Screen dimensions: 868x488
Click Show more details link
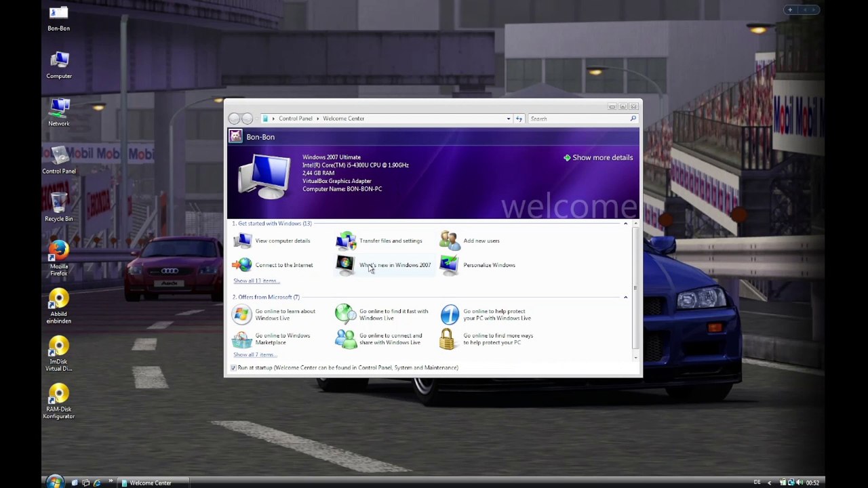tap(598, 157)
